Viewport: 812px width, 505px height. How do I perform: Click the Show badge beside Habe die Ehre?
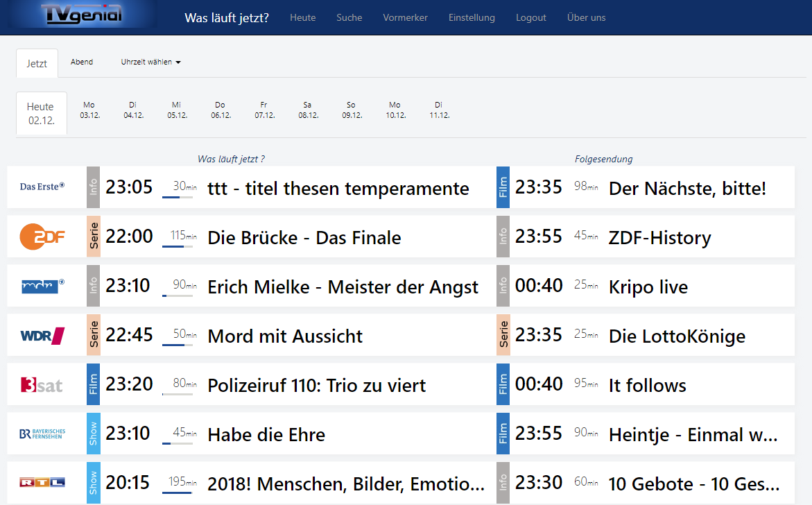94,434
